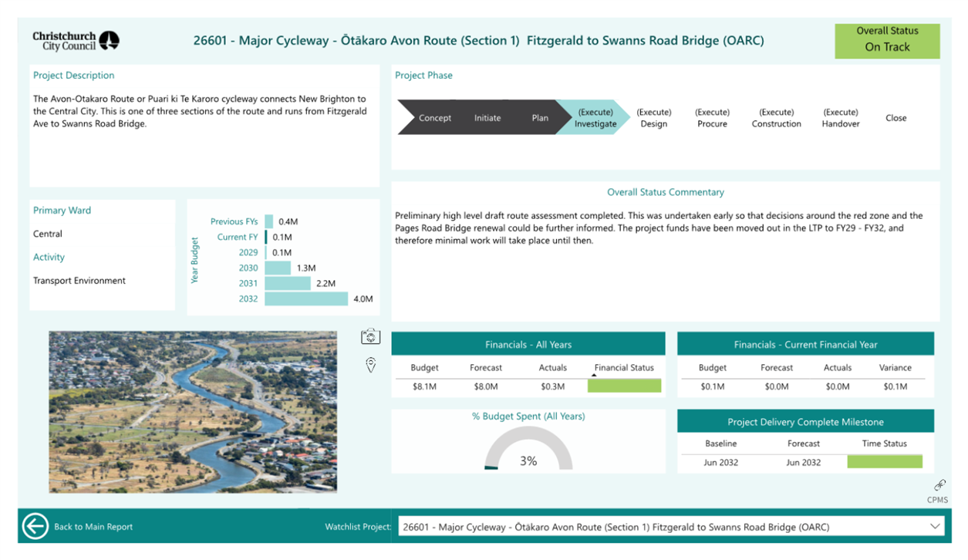Screen dimensions: 968x560
Task: Select the Close project phase
Action: (x=896, y=118)
